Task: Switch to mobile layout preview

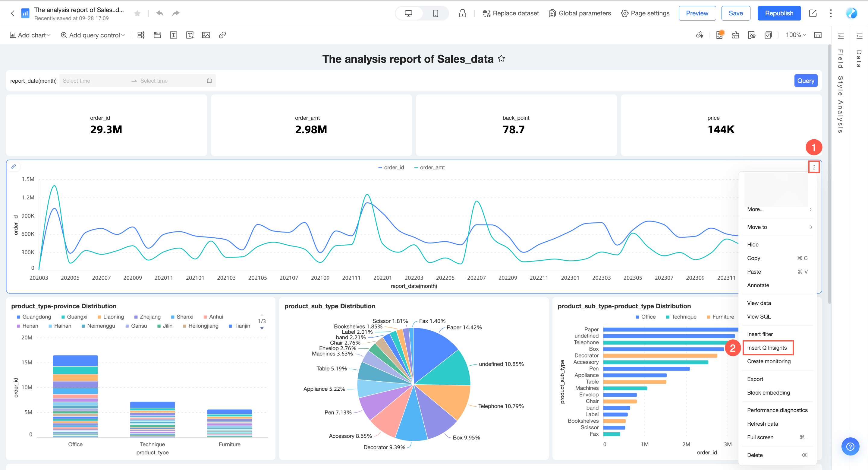Action: [x=435, y=13]
